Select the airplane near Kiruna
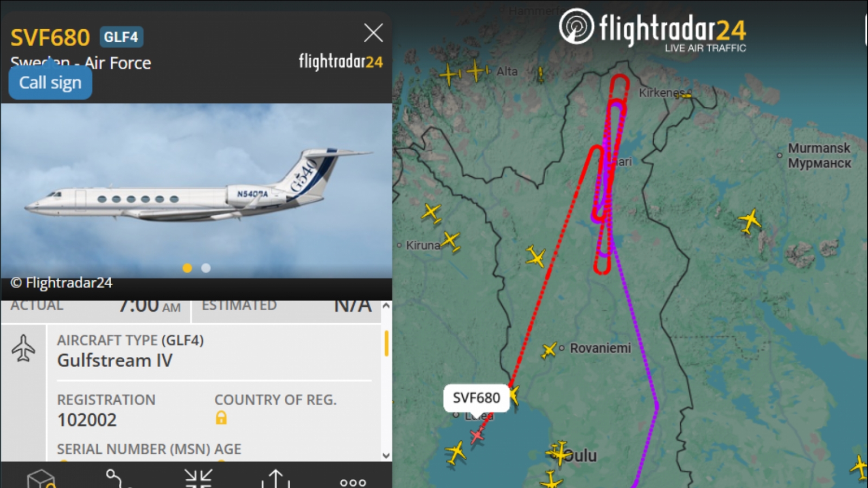The image size is (868, 488). (450, 241)
